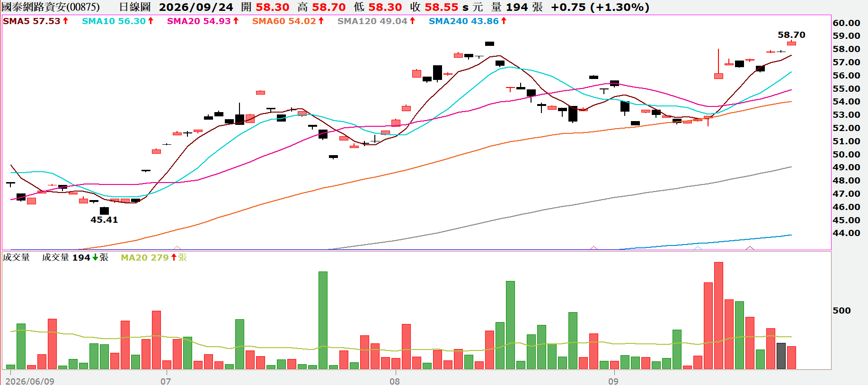868x385 pixels.
Task: Click the tallest red volume bar
Action: click(x=718, y=315)
